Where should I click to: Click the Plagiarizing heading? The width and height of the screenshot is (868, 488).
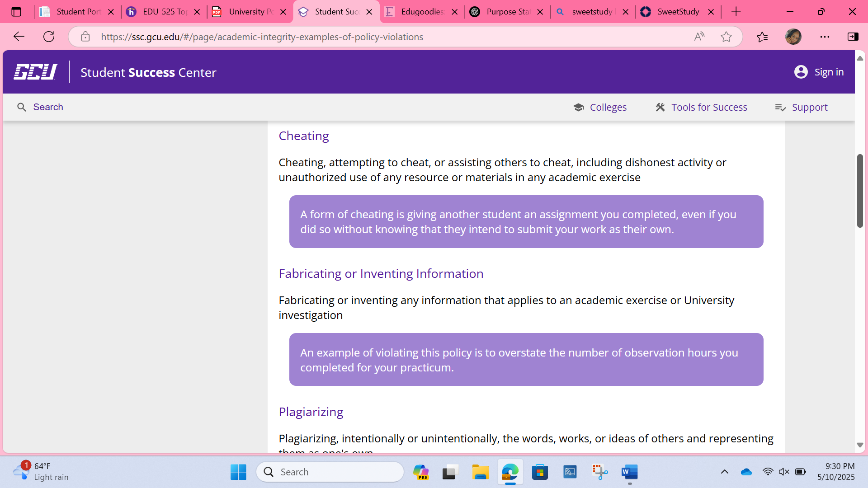[x=311, y=412]
